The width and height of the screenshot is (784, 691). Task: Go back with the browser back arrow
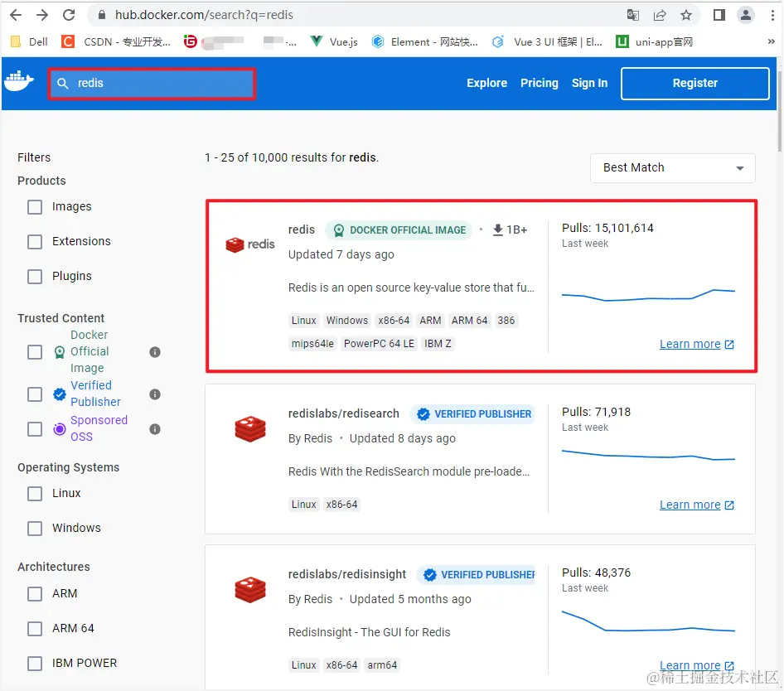16,15
